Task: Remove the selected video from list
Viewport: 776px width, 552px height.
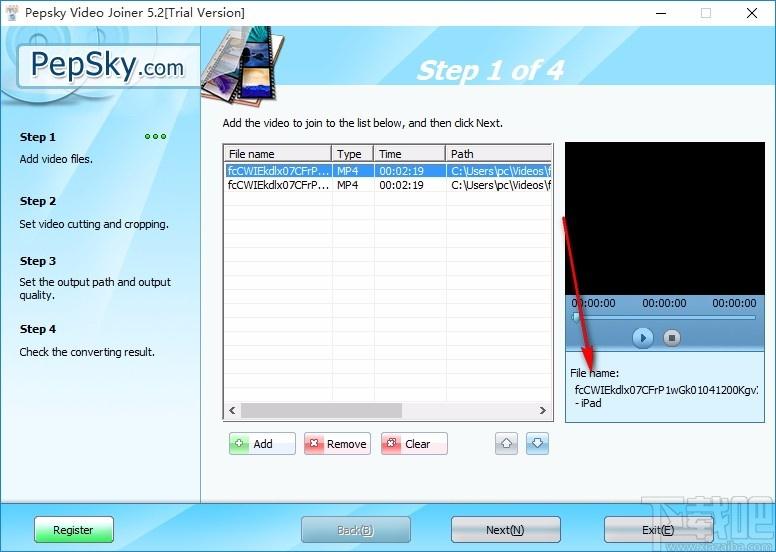Action: coord(337,444)
